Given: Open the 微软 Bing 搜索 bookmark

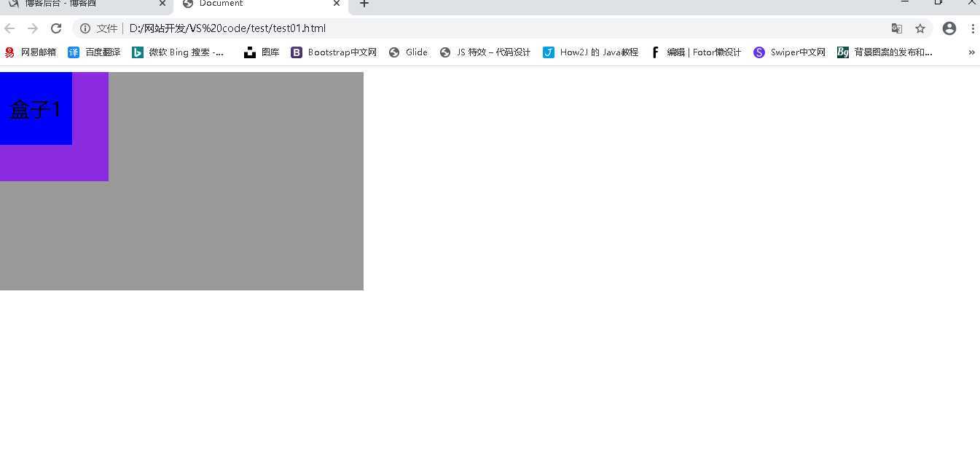Looking at the screenshot, I should [178, 52].
